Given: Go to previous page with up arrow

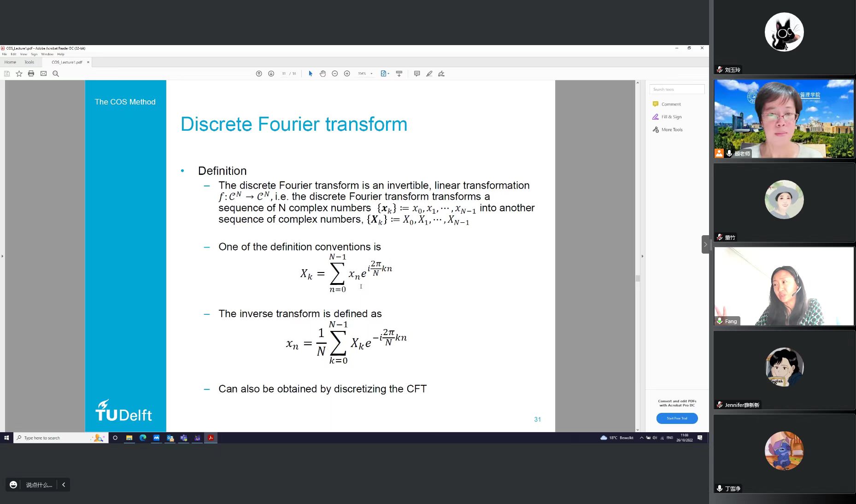Looking at the screenshot, I should [259, 74].
